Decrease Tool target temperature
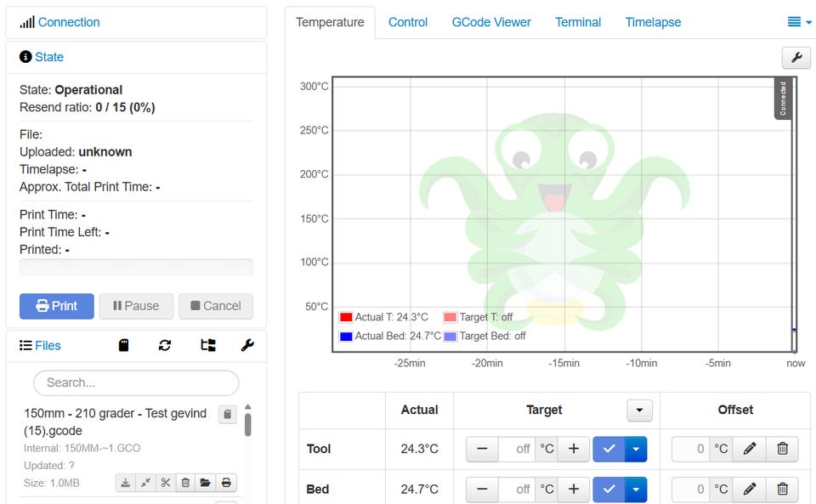This screenshot has height=504, width=816. pyautogui.click(x=483, y=450)
